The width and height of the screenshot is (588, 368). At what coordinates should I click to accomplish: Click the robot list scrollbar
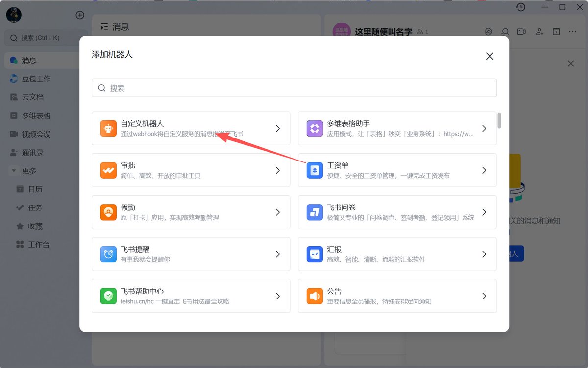499,120
